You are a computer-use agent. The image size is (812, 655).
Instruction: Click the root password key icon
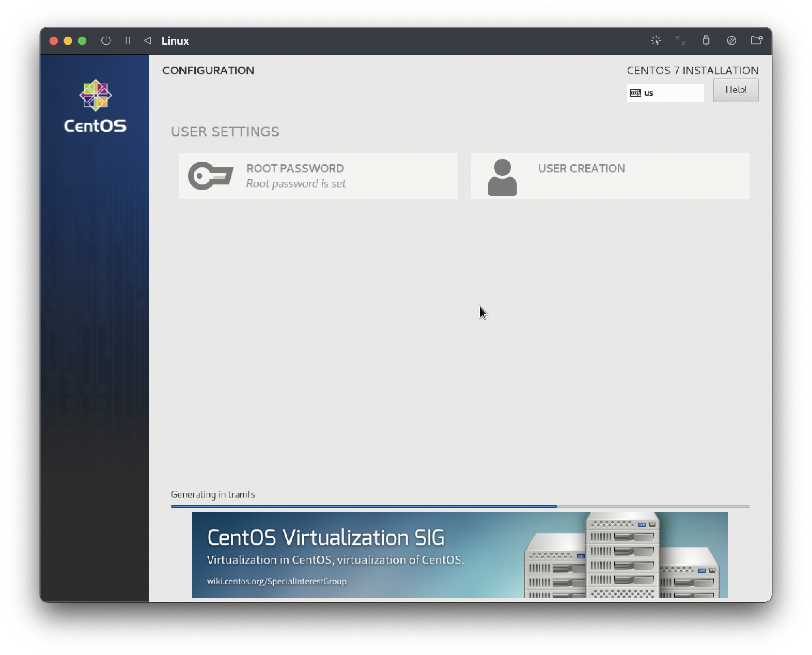(x=210, y=176)
